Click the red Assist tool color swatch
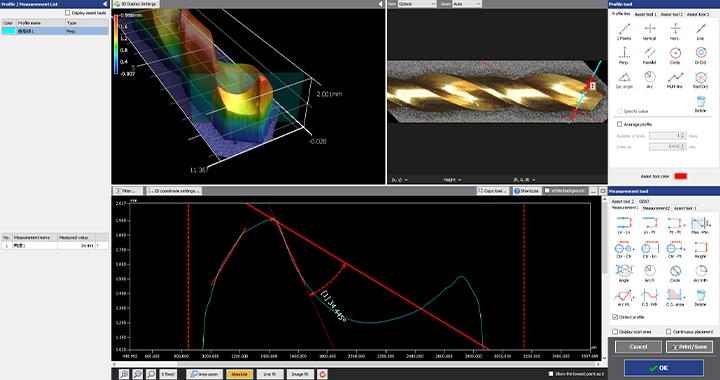720x380 pixels. pyautogui.click(x=680, y=176)
